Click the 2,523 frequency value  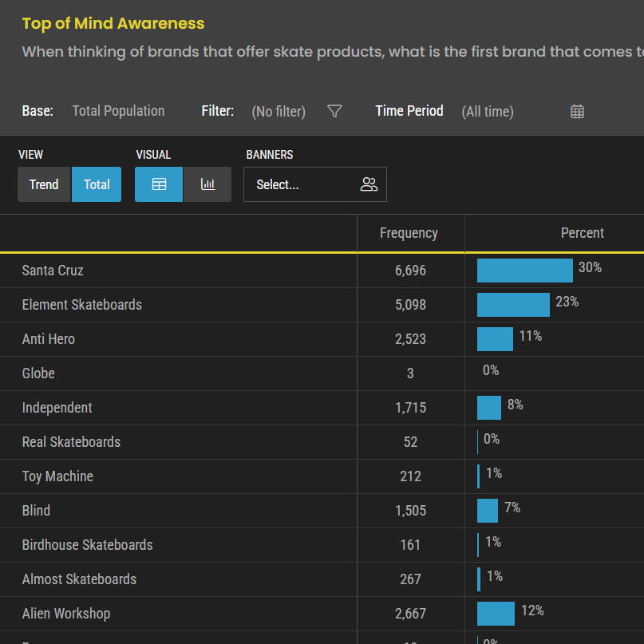(410, 339)
